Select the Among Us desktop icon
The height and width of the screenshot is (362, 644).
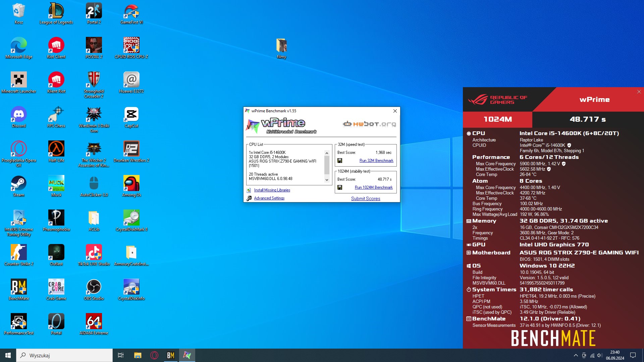click(131, 186)
